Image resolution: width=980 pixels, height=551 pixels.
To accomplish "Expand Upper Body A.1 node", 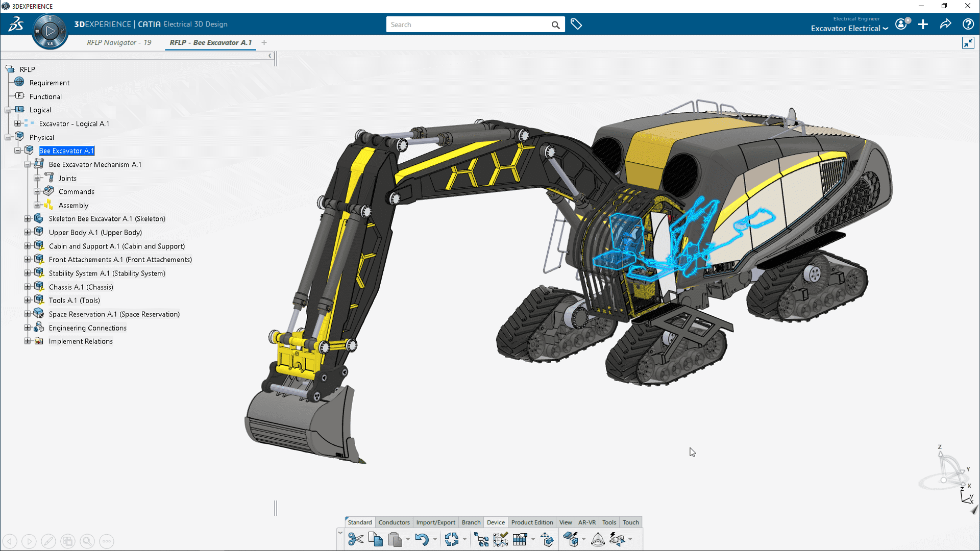I will 28,232.
